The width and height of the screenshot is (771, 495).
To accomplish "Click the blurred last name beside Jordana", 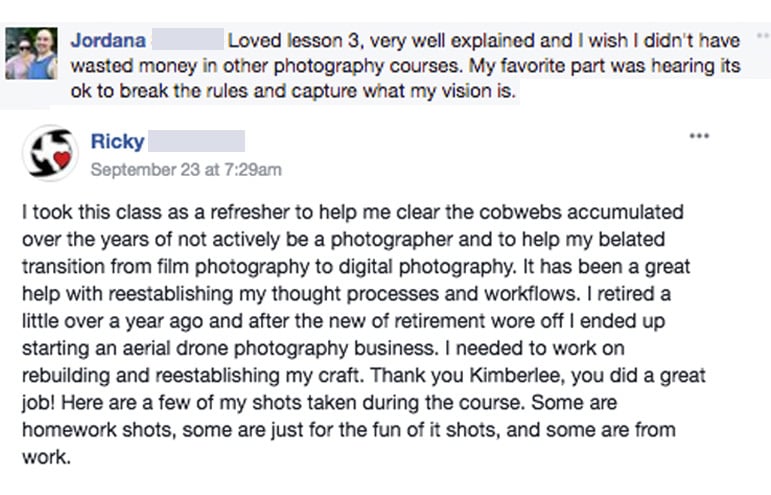I will (x=188, y=41).
